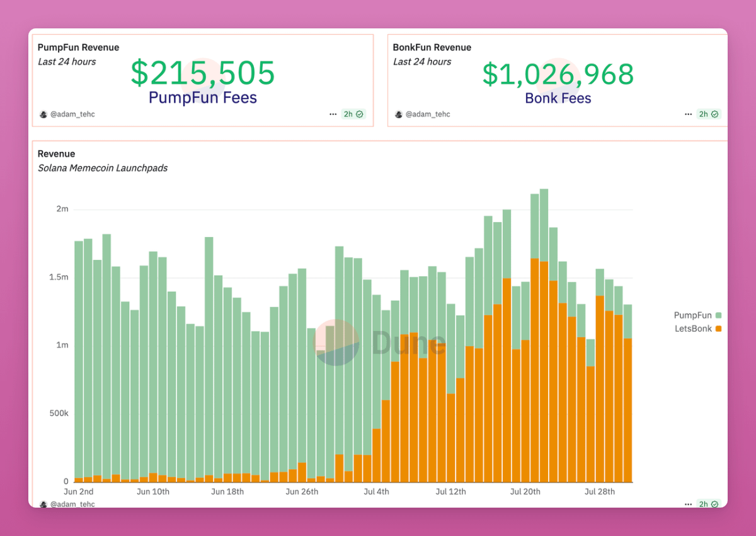756x536 pixels.
Task: Toggle the PumpFun series in the chart legend
Action: point(697,315)
